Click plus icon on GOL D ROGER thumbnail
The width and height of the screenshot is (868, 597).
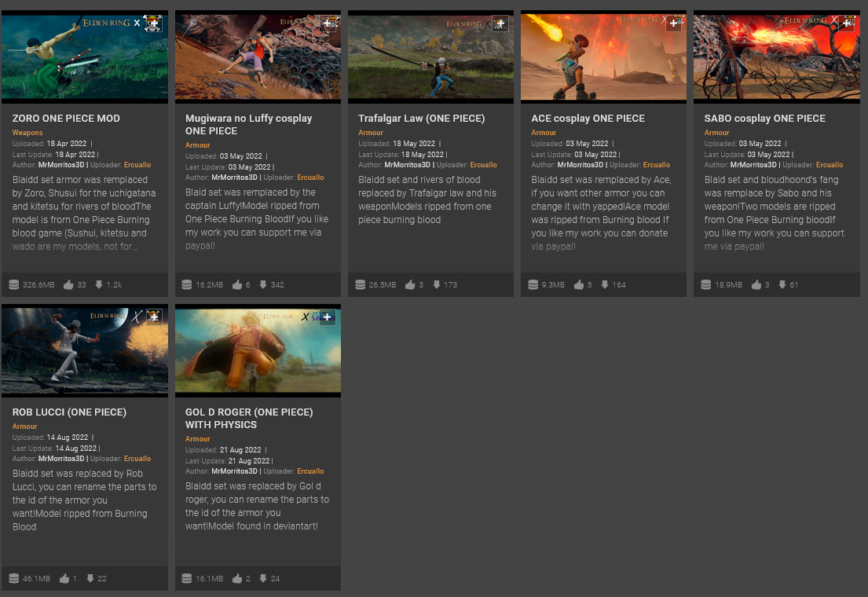327,317
